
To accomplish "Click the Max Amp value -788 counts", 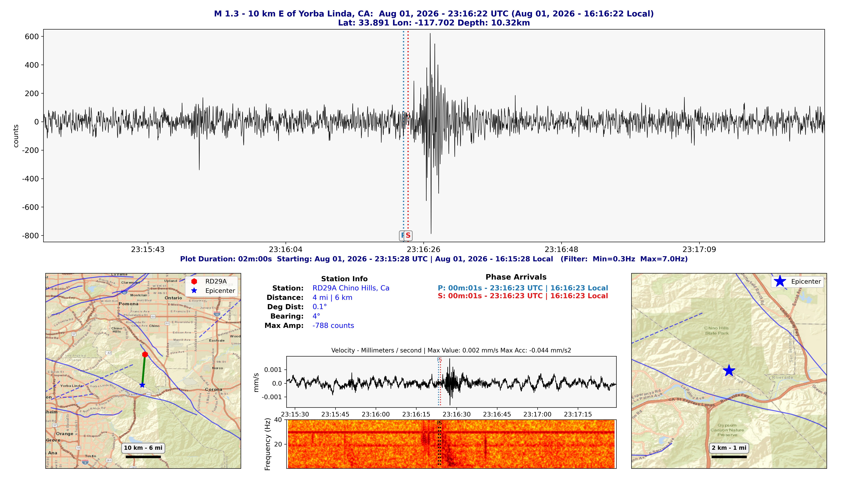I will [x=333, y=326].
